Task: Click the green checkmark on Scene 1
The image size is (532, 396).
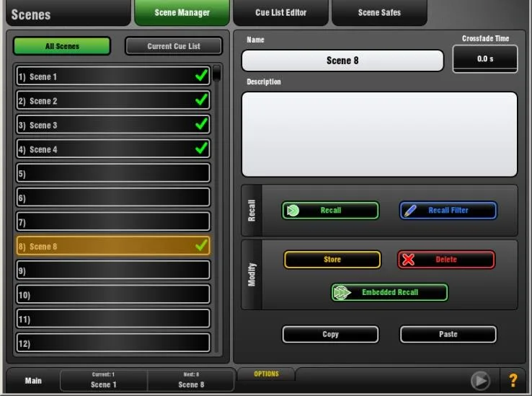Action: click(202, 76)
